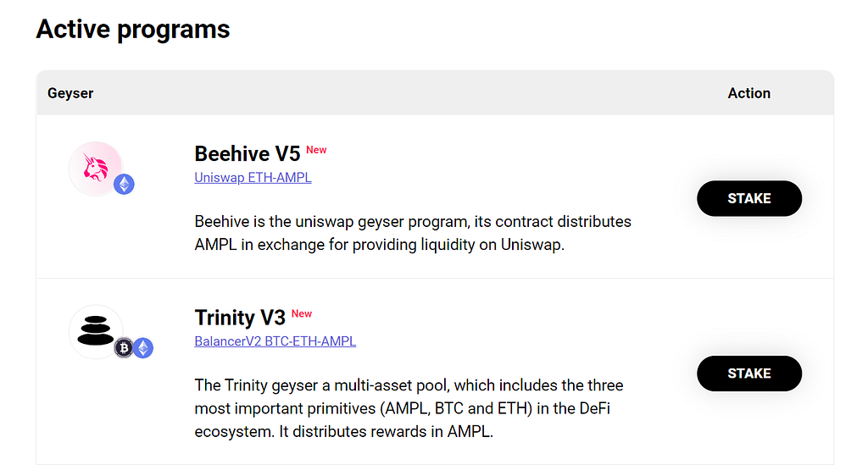This screenshot has width=868, height=465.
Task: Click the Geyser column header
Action: tap(70, 93)
